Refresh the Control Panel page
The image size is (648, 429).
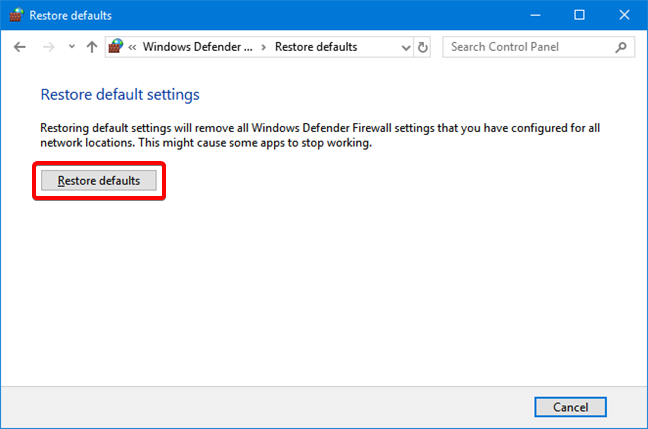click(422, 47)
